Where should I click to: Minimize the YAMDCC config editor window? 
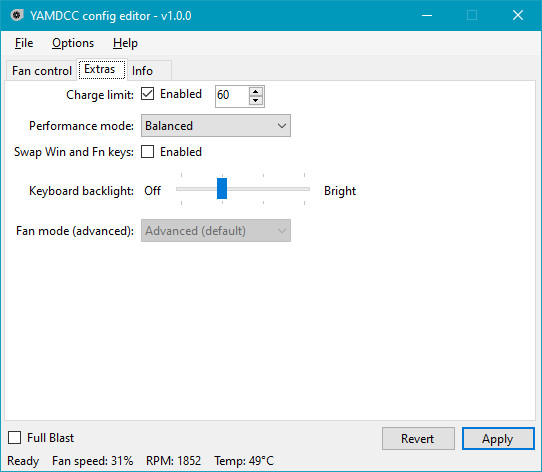point(427,15)
